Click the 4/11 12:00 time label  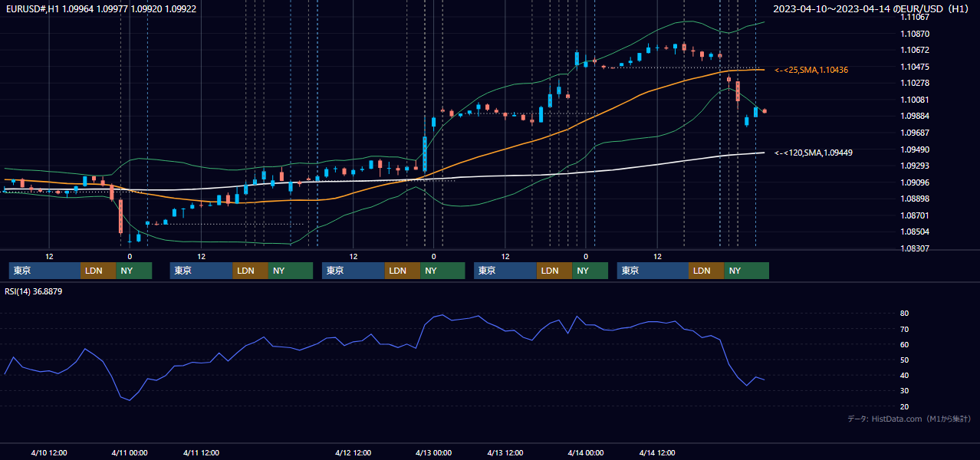tap(202, 452)
